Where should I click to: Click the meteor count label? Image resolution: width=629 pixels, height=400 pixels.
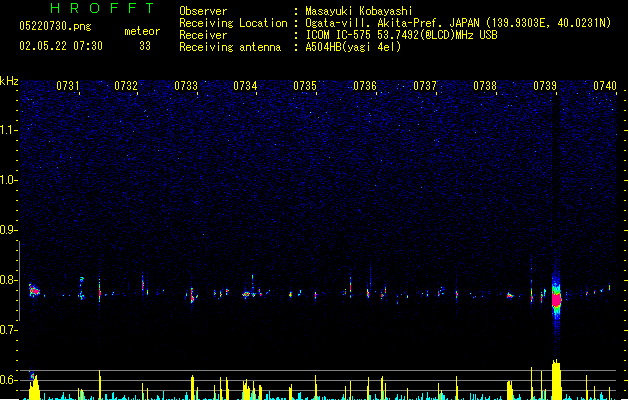[142, 31]
